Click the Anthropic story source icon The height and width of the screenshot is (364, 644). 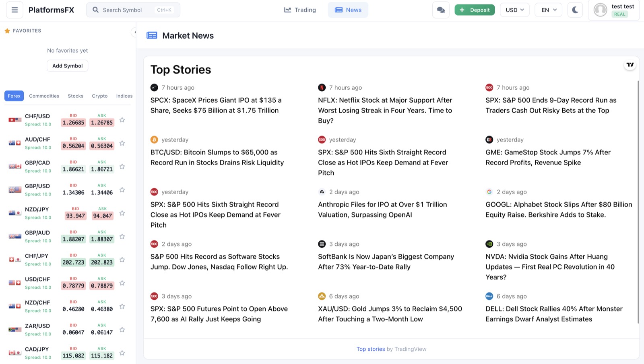(322, 192)
